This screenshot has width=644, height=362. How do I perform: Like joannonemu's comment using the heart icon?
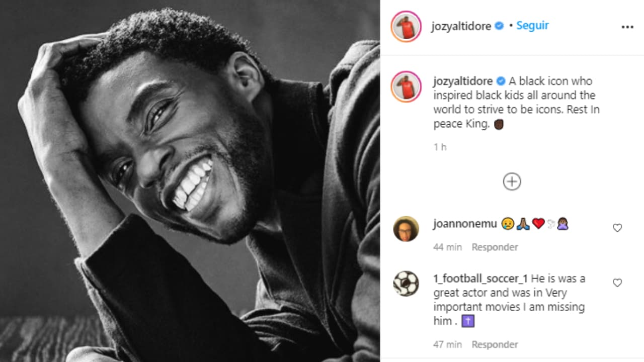617,228
